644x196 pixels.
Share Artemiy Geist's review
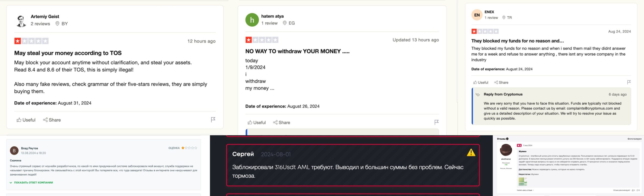tap(52, 120)
